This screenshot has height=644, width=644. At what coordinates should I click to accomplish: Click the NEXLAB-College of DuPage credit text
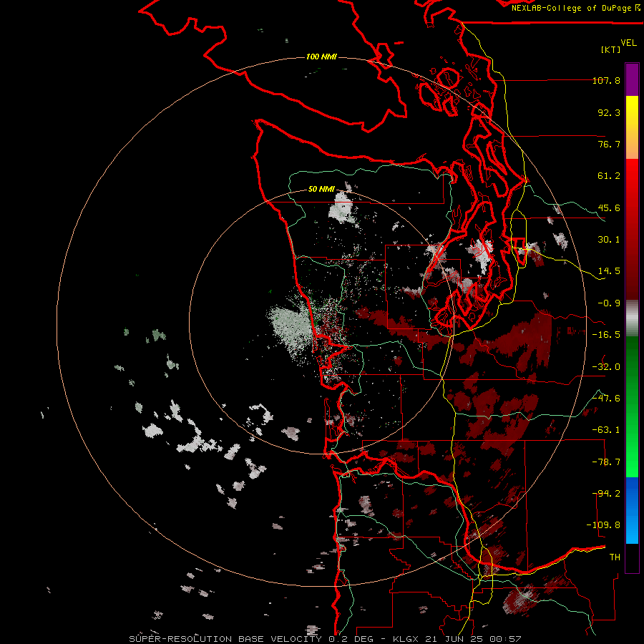[x=571, y=8]
